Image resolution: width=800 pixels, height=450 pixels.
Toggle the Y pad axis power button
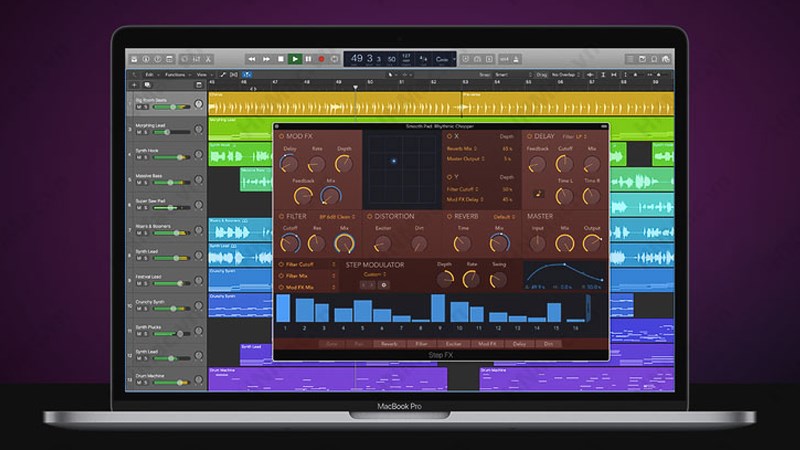pyautogui.click(x=449, y=177)
